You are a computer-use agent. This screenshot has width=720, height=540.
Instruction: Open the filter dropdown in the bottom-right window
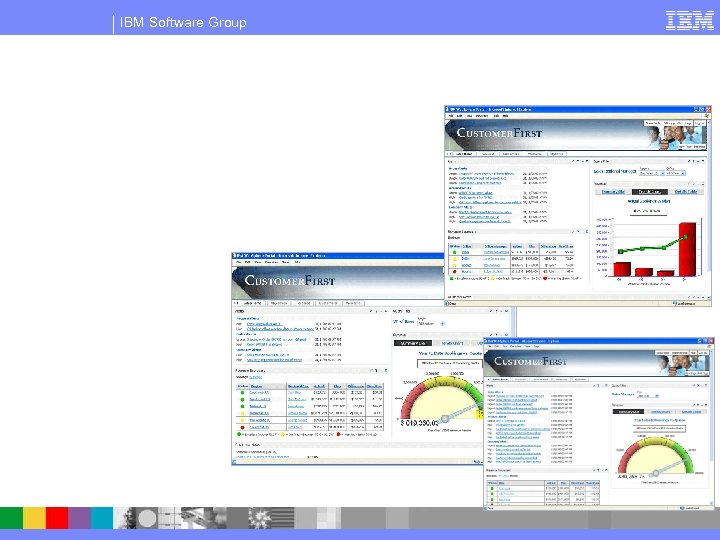648,396
